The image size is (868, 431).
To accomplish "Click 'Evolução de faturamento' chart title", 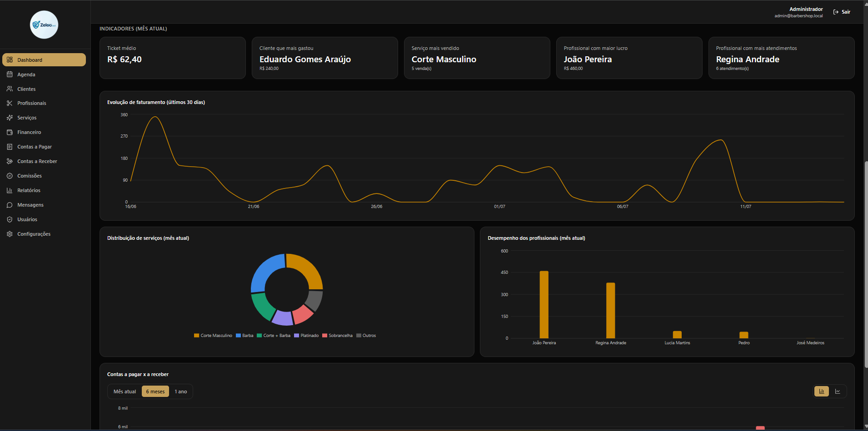I will coord(156,102).
